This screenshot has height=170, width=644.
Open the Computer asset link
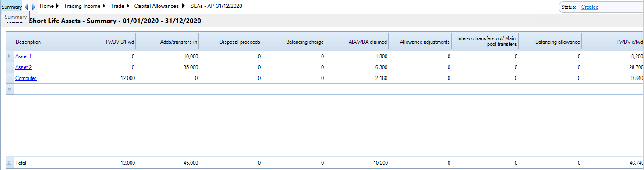click(26, 78)
